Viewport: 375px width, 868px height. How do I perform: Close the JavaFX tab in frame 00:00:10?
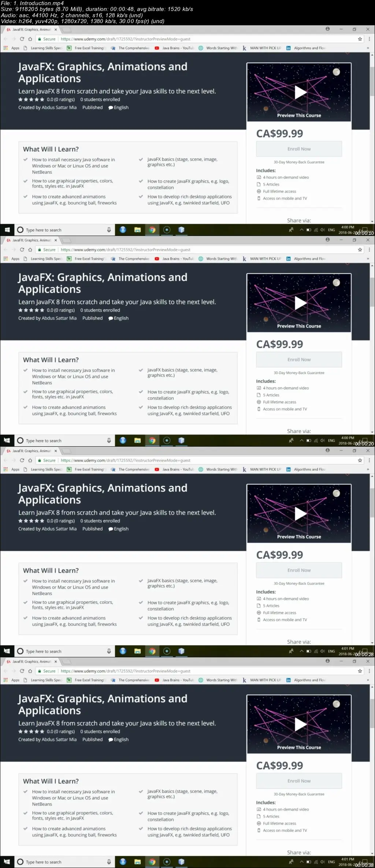(x=56, y=30)
